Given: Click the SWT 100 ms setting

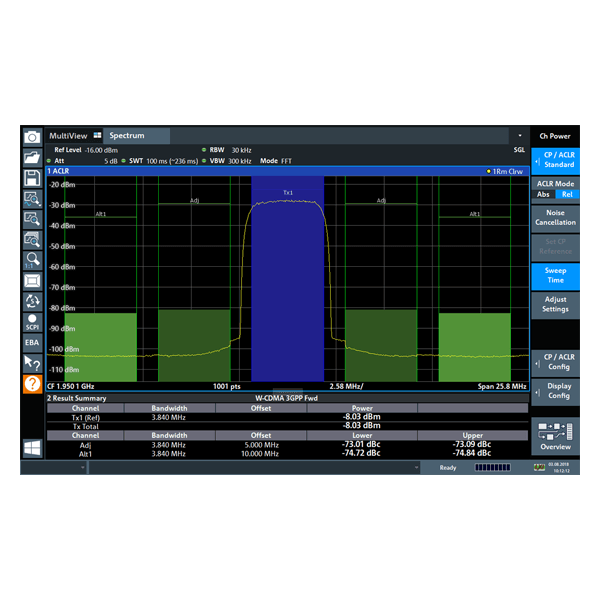Looking at the screenshot, I should coord(160,161).
